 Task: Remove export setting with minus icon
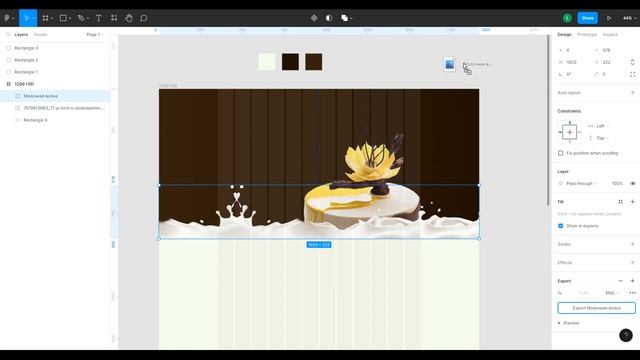click(620, 281)
